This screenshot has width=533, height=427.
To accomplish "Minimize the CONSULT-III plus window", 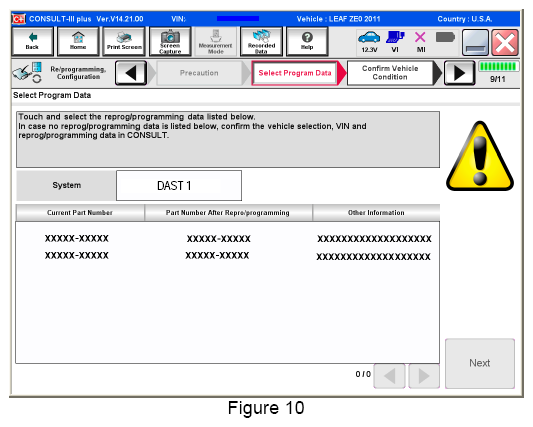I will point(475,42).
